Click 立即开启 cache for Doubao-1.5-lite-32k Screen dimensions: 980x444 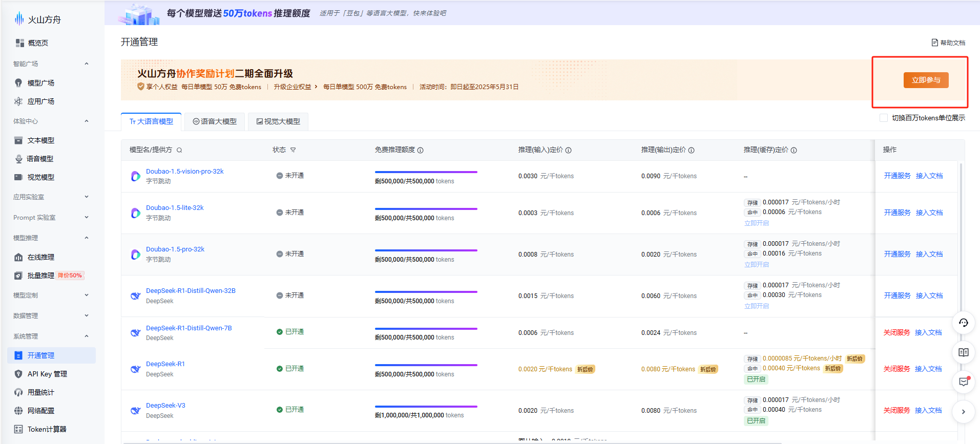pyautogui.click(x=757, y=223)
